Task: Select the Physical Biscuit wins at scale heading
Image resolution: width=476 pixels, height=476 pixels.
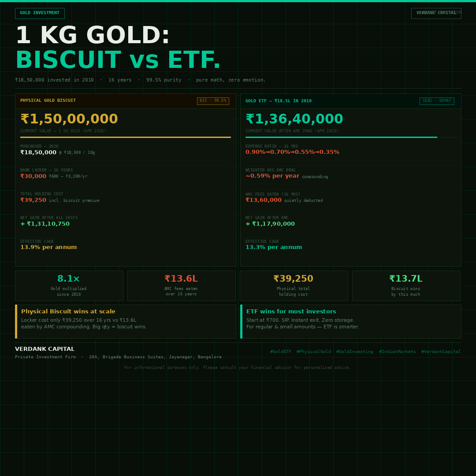Action: (x=68, y=312)
